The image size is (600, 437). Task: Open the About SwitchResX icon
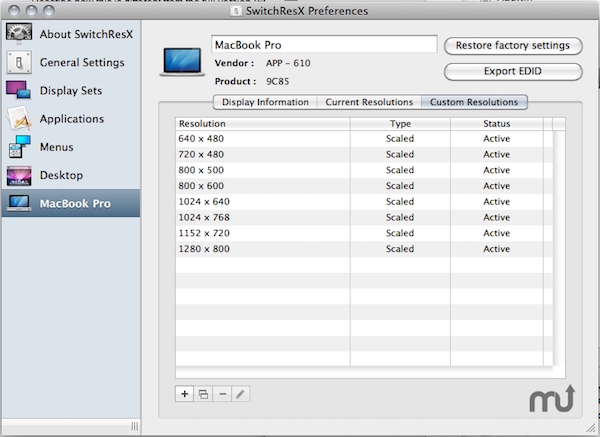point(19,34)
